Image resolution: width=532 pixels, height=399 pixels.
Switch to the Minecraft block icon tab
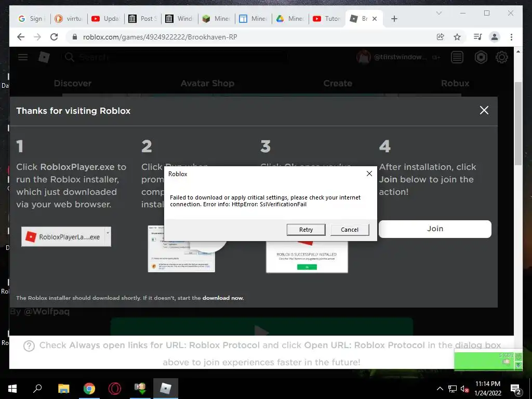216,19
